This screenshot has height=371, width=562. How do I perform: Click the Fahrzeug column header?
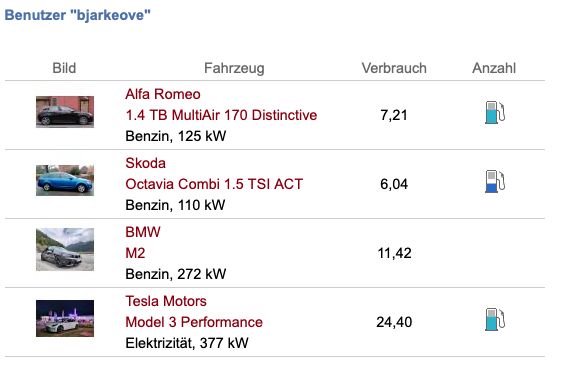[x=234, y=68]
